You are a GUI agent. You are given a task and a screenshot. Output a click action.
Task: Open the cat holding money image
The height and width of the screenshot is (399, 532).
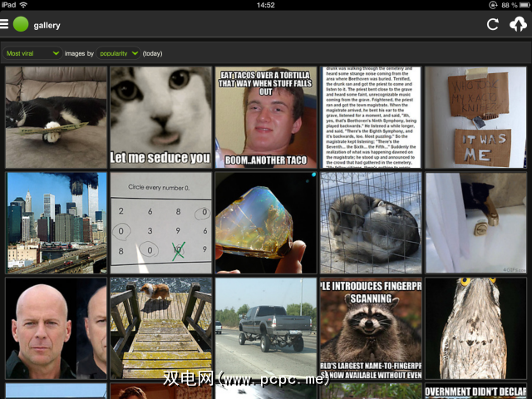56,117
